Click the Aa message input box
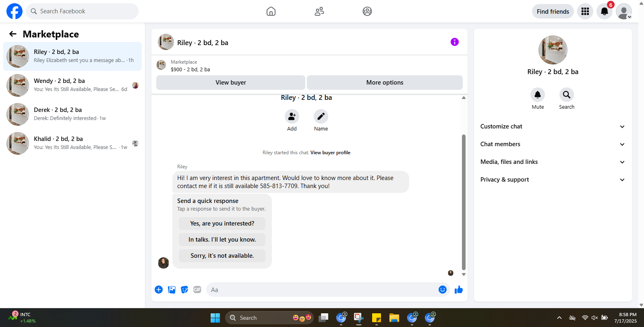The image size is (644, 327). (x=322, y=290)
